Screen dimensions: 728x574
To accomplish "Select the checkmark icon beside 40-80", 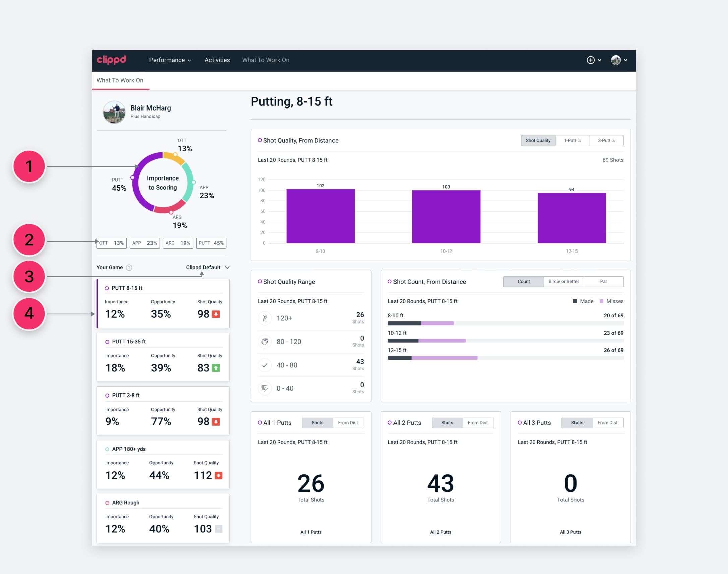I will click(265, 365).
